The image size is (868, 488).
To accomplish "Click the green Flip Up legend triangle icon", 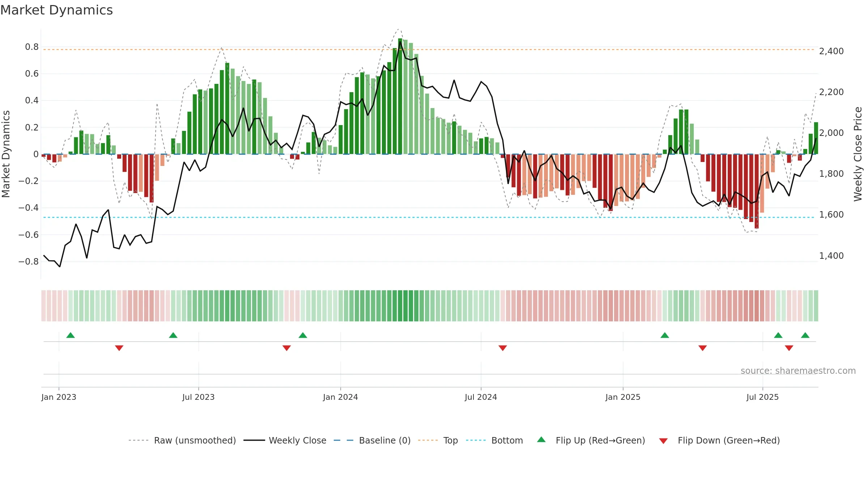I will click(541, 440).
